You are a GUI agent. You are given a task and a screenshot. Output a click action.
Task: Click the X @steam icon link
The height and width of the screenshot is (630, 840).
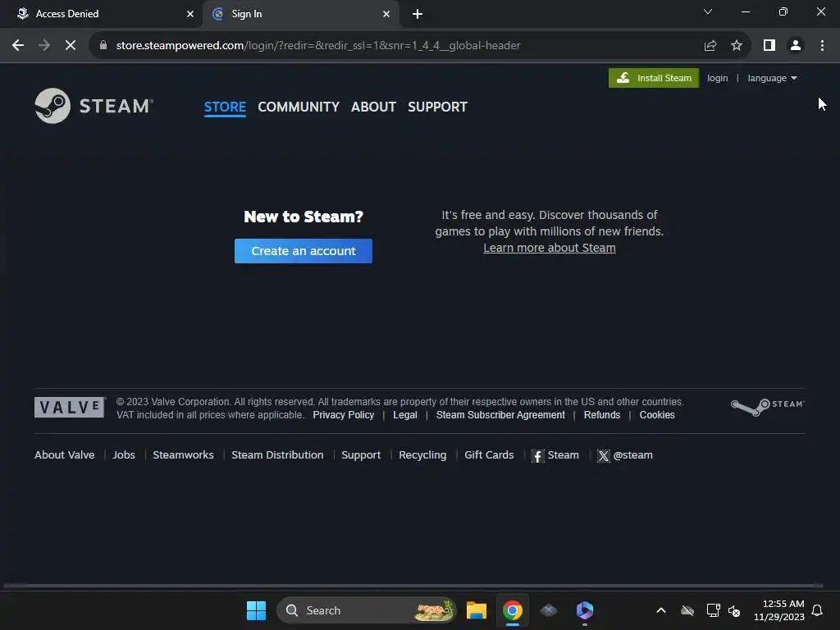(624, 455)
